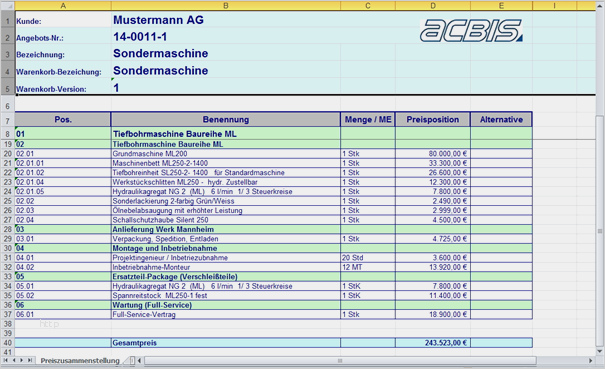Image resolution: width=605 pixels, height=369 pixels.
Task: Select the price 33.300,00 € cell
Action: coord(433,163)
